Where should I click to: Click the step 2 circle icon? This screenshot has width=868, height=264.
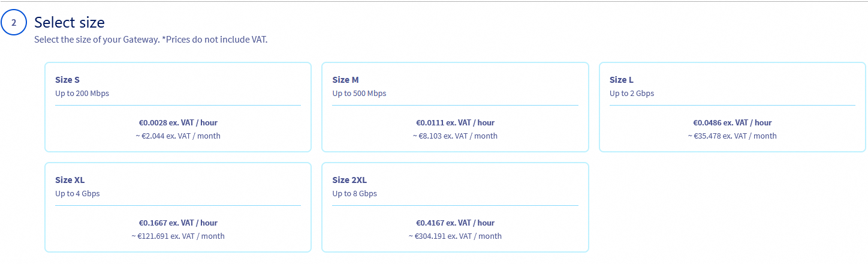point(14,23)
